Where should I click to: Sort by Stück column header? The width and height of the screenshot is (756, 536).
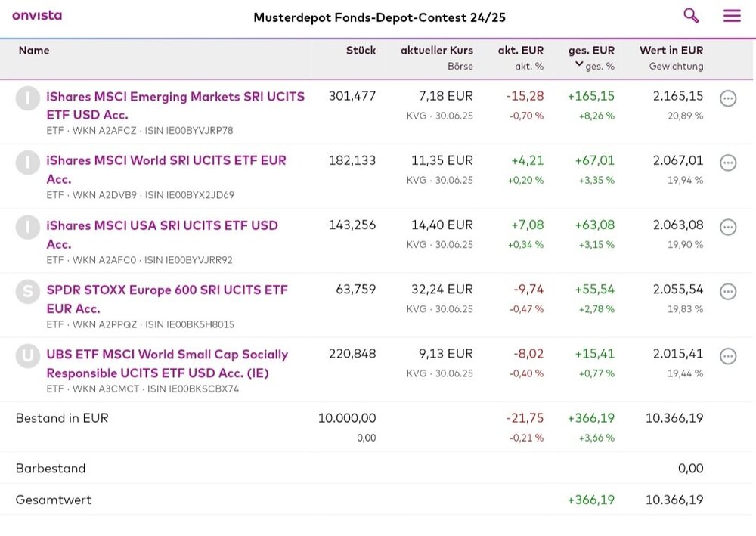coord(361,51)
